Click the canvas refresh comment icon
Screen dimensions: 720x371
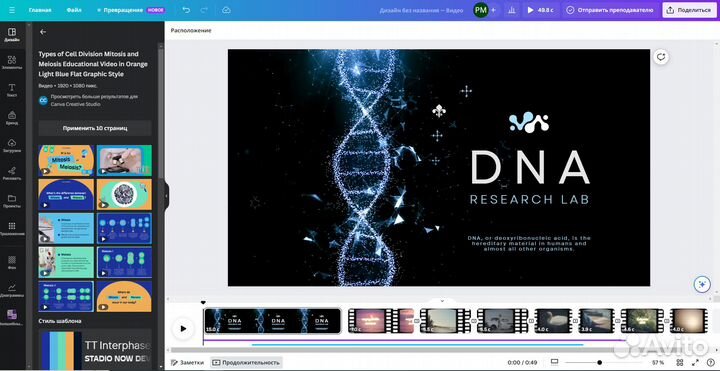click(x=661, y=57)
